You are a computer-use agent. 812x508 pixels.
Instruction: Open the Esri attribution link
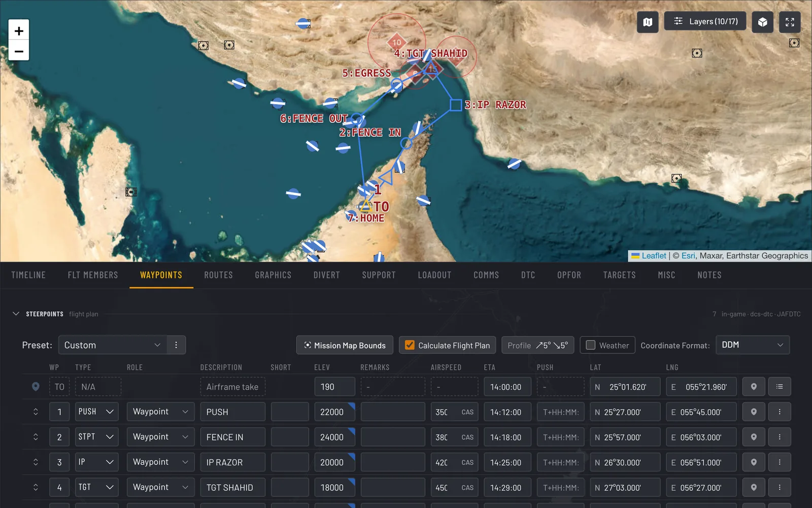click(688, 256)
